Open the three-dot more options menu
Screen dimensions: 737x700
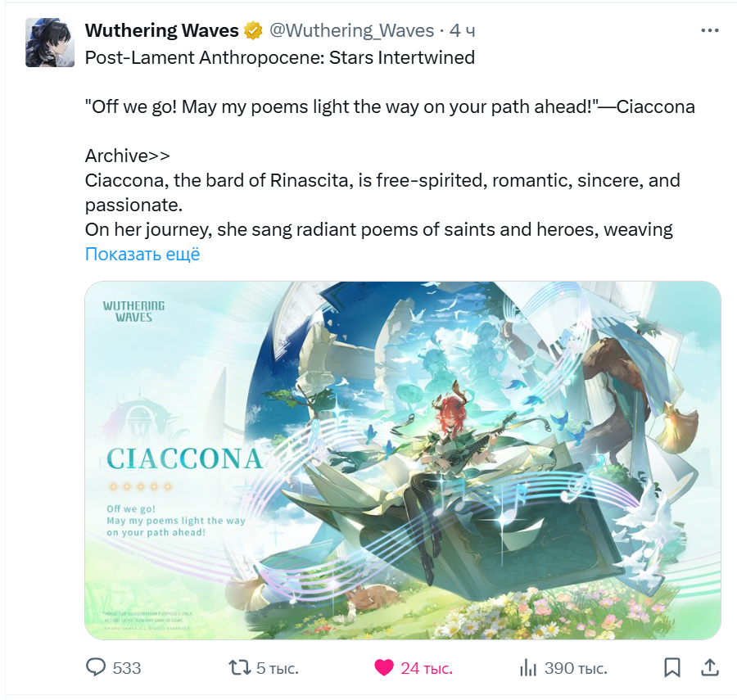(709, 30)
